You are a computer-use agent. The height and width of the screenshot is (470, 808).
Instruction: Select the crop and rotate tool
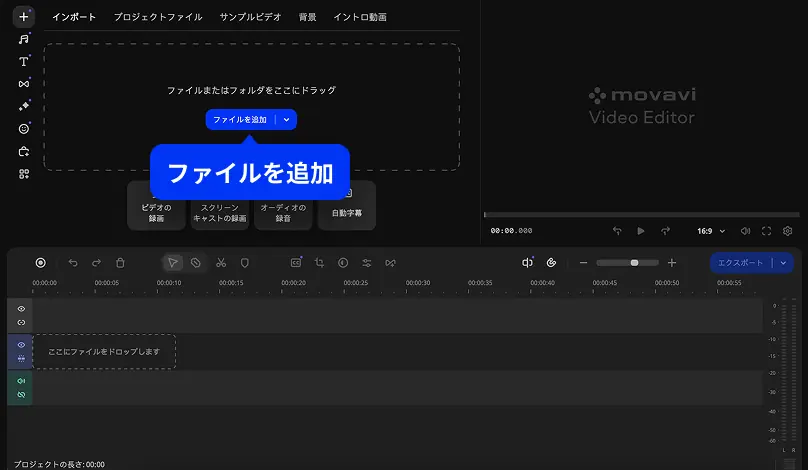pos(319,263)
